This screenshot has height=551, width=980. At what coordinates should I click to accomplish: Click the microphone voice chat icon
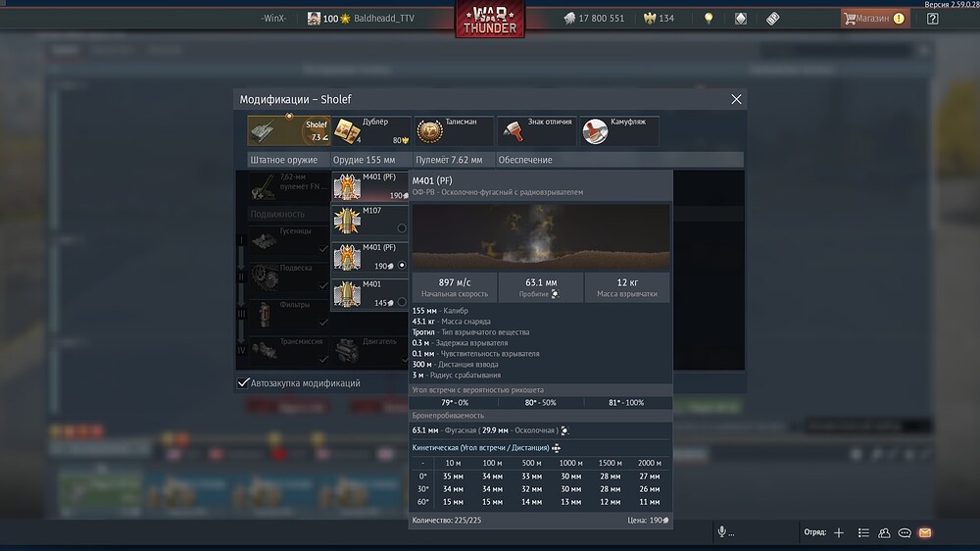point(722,531)
